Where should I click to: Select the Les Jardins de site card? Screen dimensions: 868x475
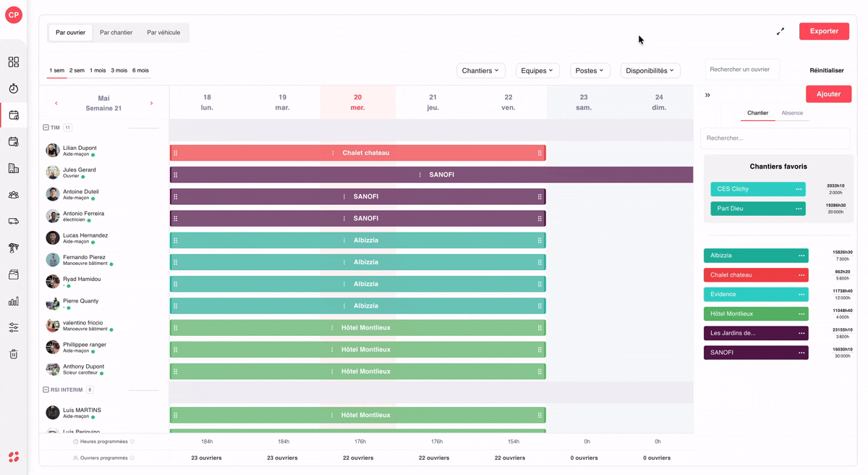tap(756, 333)
